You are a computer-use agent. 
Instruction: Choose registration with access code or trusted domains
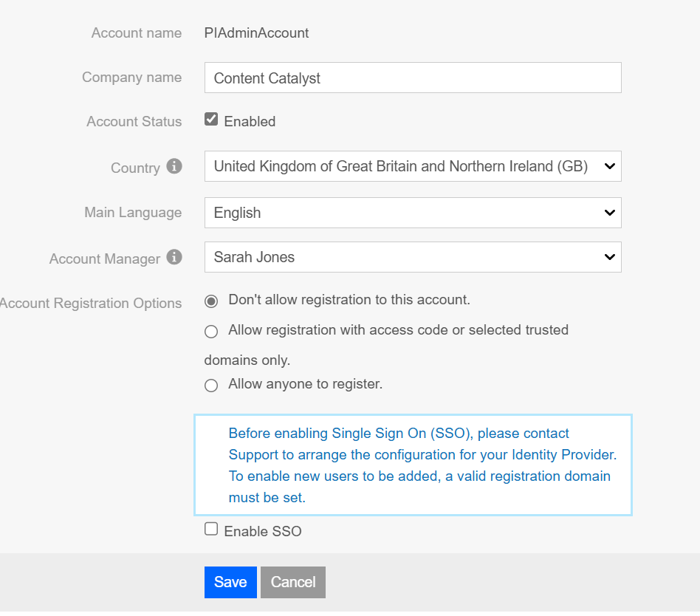pyautogui.click(x=211, y=332)
